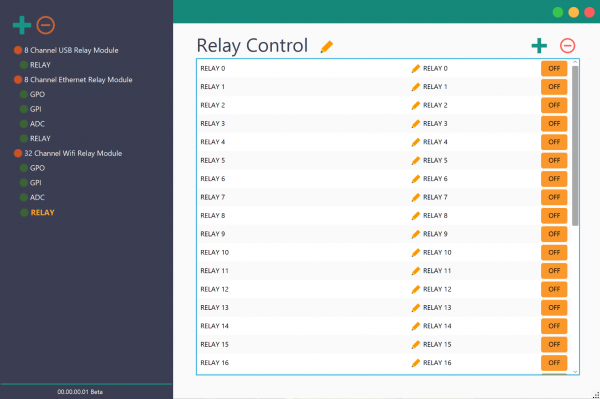This screenshot has width=600, height=399.
Task: Click pencil icon for RELAY 4
Action: [416, 142]
